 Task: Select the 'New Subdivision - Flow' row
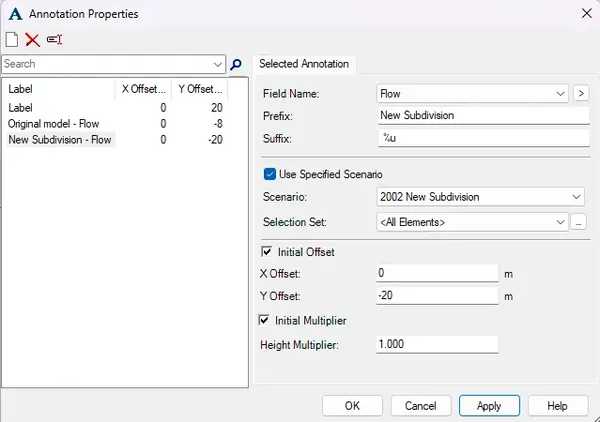point(115,140)
